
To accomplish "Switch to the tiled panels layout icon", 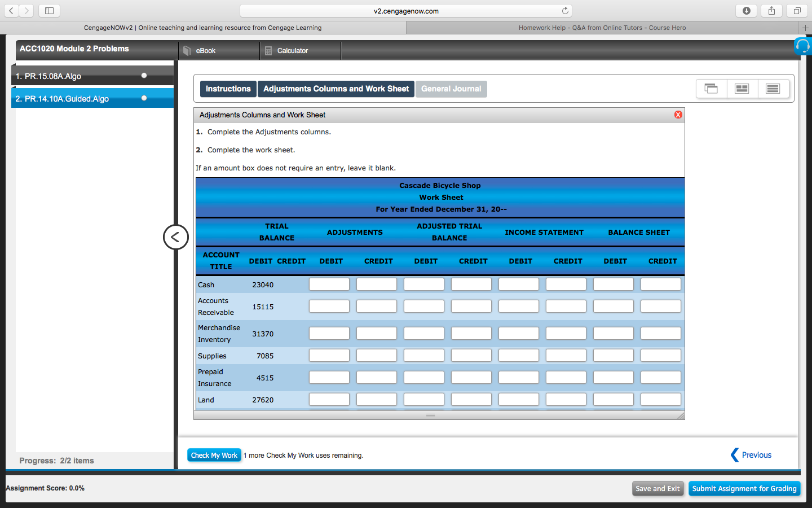I will coord(742,89).
